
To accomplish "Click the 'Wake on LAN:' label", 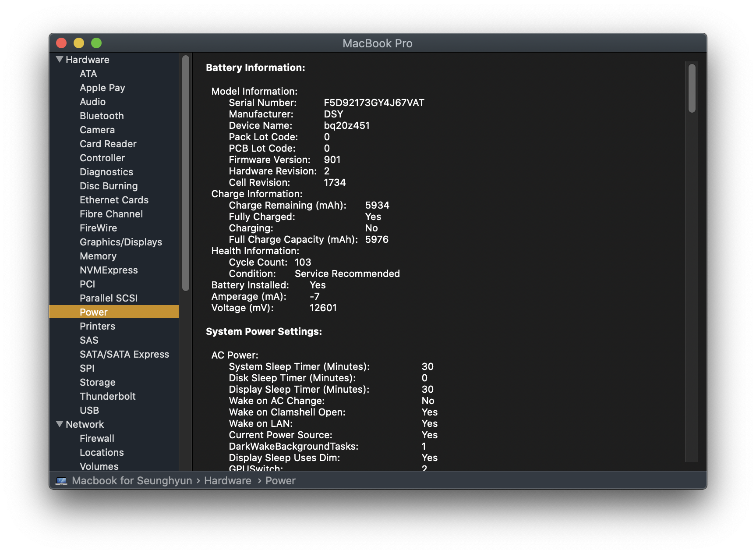I will [x=261, y=423].
